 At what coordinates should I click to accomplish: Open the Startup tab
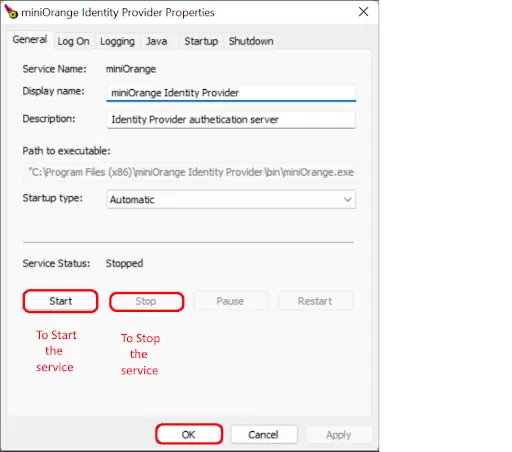pyautogui.click(x=201, y=41)
